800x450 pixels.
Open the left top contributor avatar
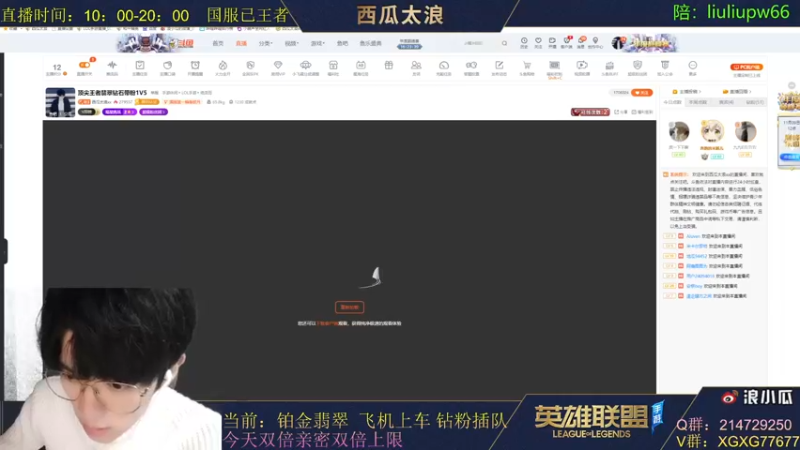click(679, 132)
